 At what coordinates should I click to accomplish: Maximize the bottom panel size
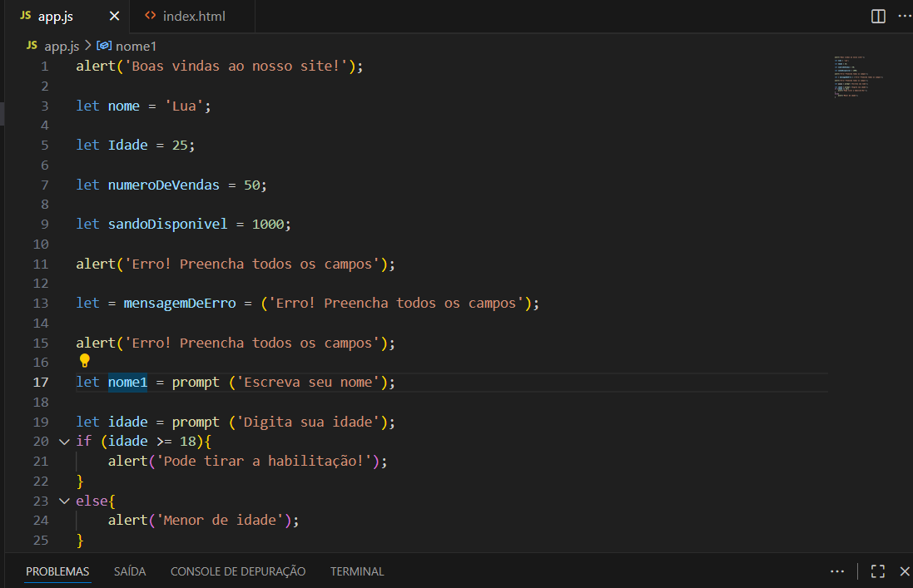pyautogui.click(x=878, y=571)
